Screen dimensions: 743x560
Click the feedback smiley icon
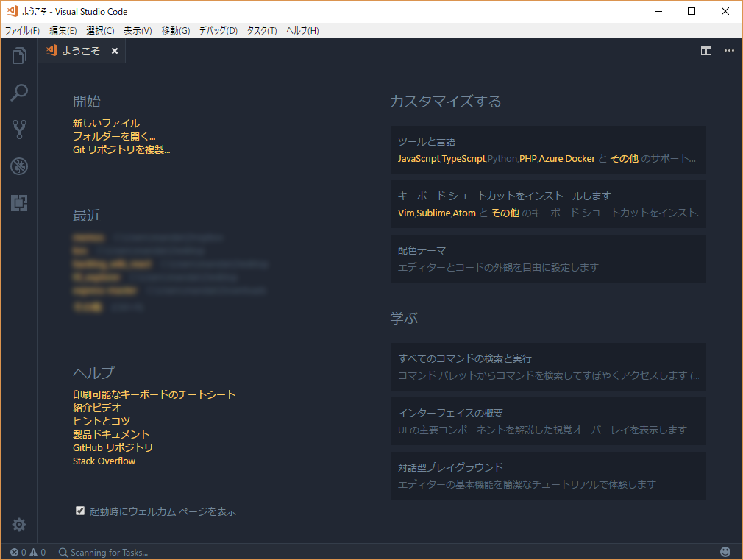[x=725, y=552]
